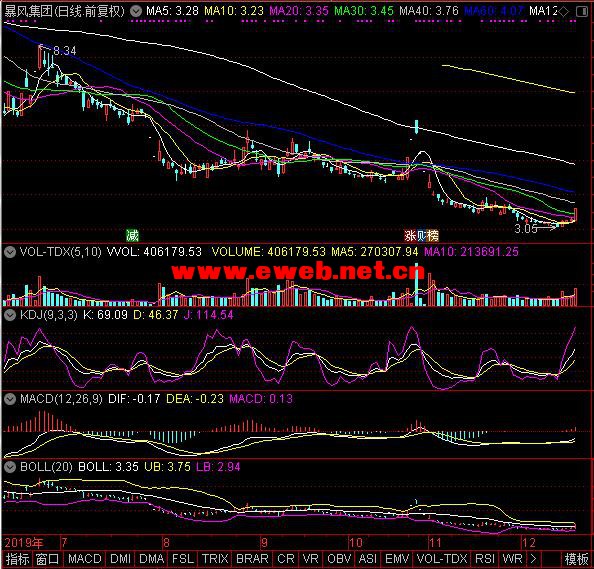Click the 8.34 high price marker
Viewport: 594px width, 569px height.
tap(64, 50)
